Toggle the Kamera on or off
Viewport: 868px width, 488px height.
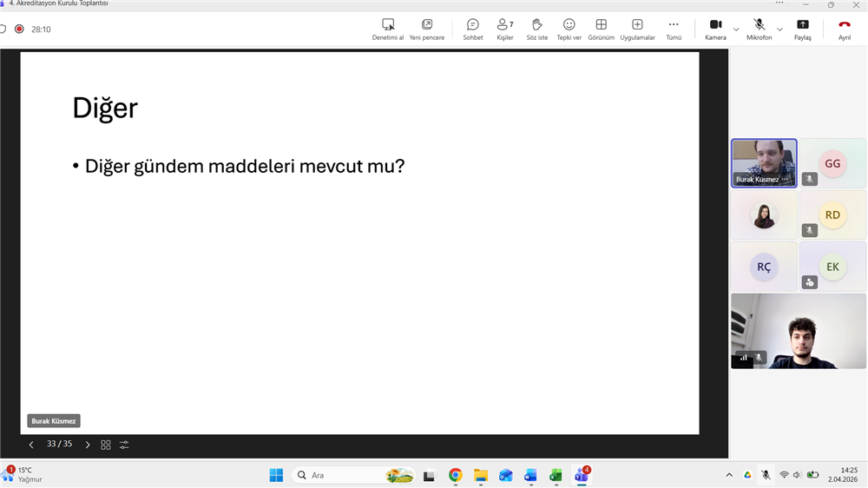pos(715,29)
